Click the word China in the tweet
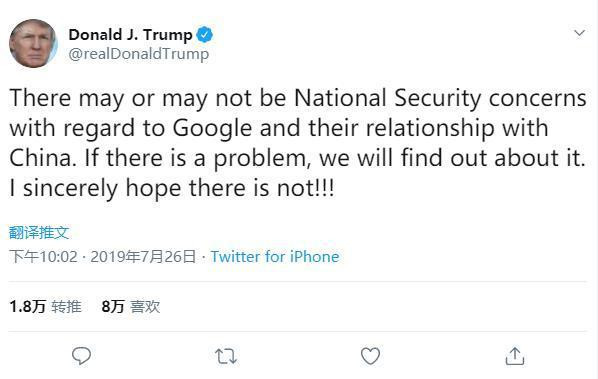This screenshot has height=379, width=598. pyautogui.click(x=40, y=158)
